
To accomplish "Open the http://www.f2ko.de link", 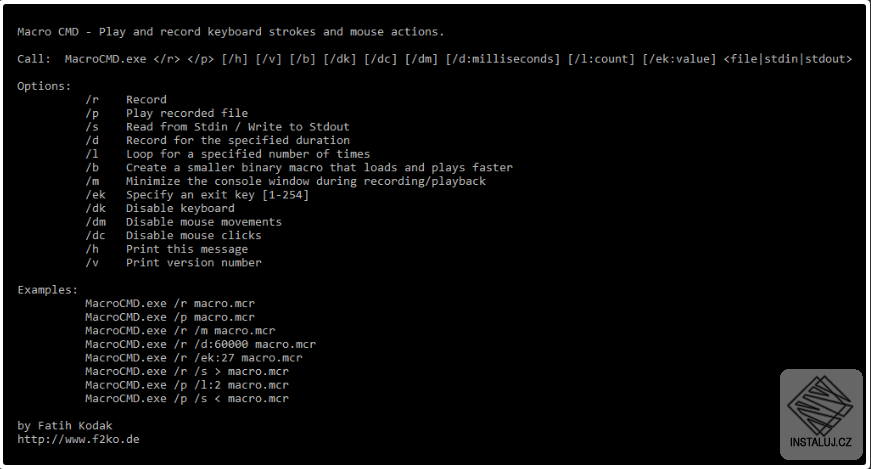I will click(x=78, y=439).
